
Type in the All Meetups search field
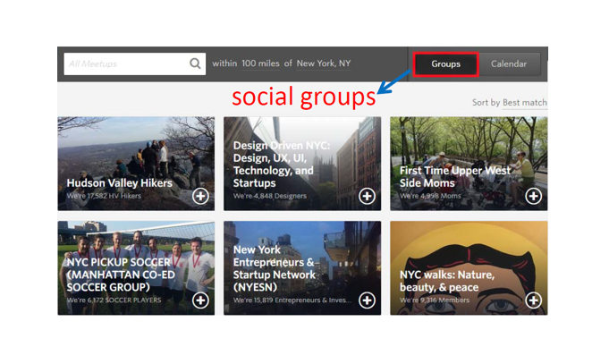click(125, 63)
